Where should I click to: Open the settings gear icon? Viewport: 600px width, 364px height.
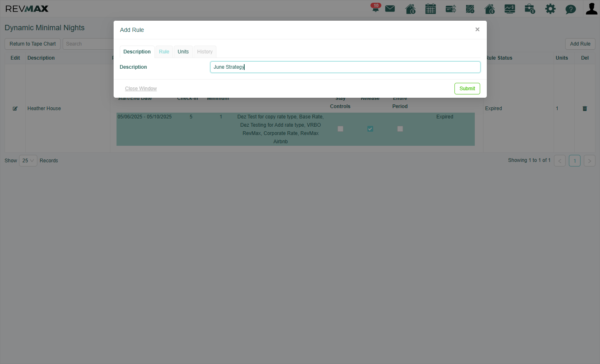click(x=550, y=9)
